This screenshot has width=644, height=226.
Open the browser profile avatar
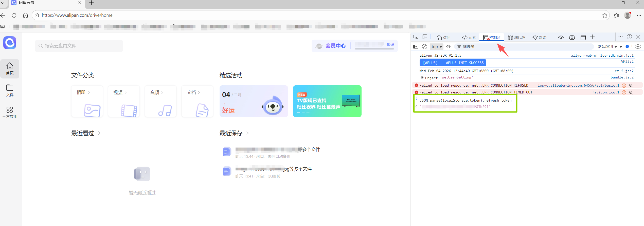pos(628,15)
